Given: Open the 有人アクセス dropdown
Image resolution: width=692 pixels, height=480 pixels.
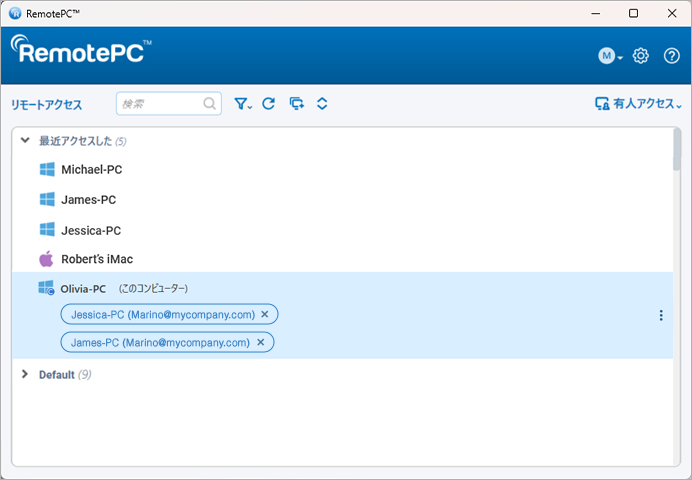Looking at the screenshot, I should pyautogui.click(x=638, y=104).
